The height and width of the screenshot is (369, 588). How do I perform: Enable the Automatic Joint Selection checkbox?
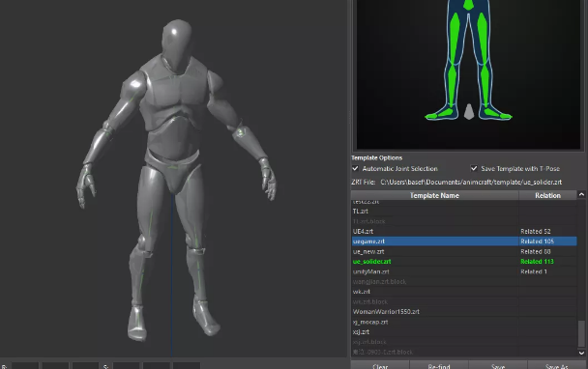click(355, 169)
